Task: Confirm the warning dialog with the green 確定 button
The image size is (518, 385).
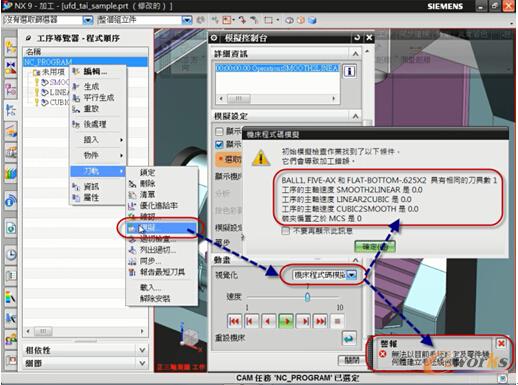Action: (x=375, y=247)
